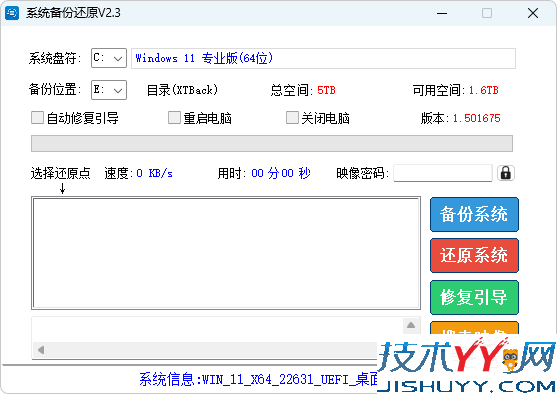Tick the 重启电脑 checkbox

pos(174,118)
